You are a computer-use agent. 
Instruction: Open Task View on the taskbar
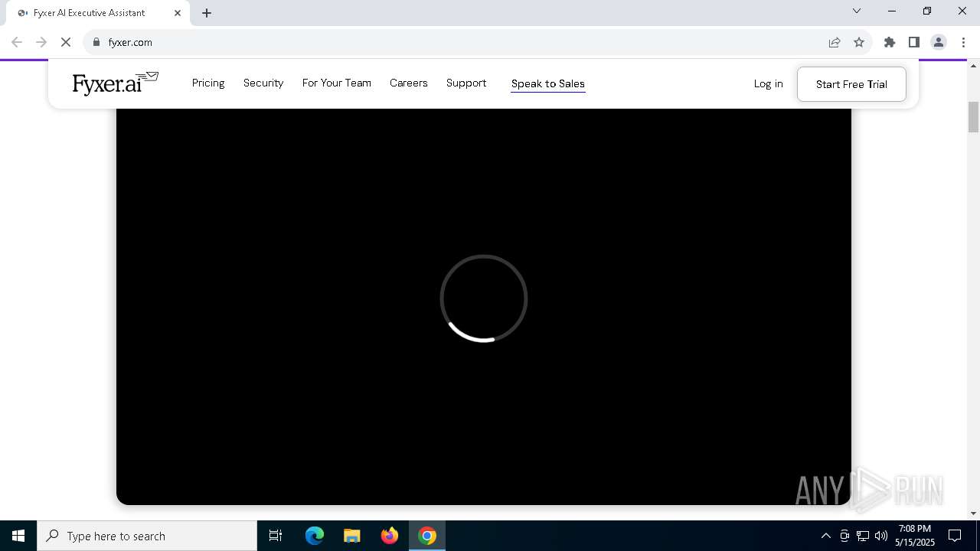pyautogui.click(x=276, y=536)
